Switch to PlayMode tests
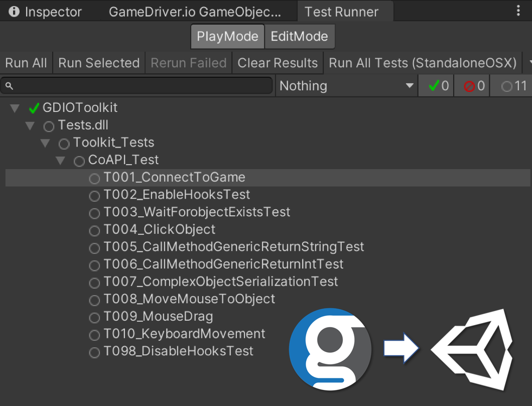 pos(227,36)
